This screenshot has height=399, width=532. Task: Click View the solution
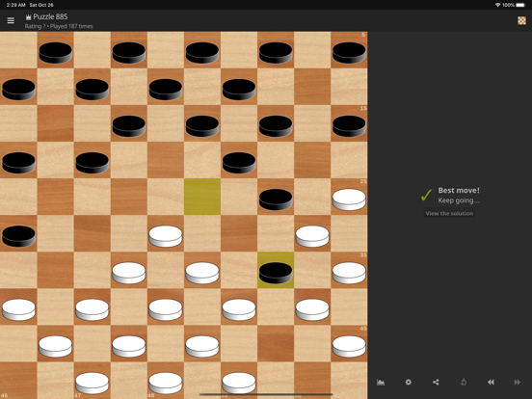click(449, 213)
